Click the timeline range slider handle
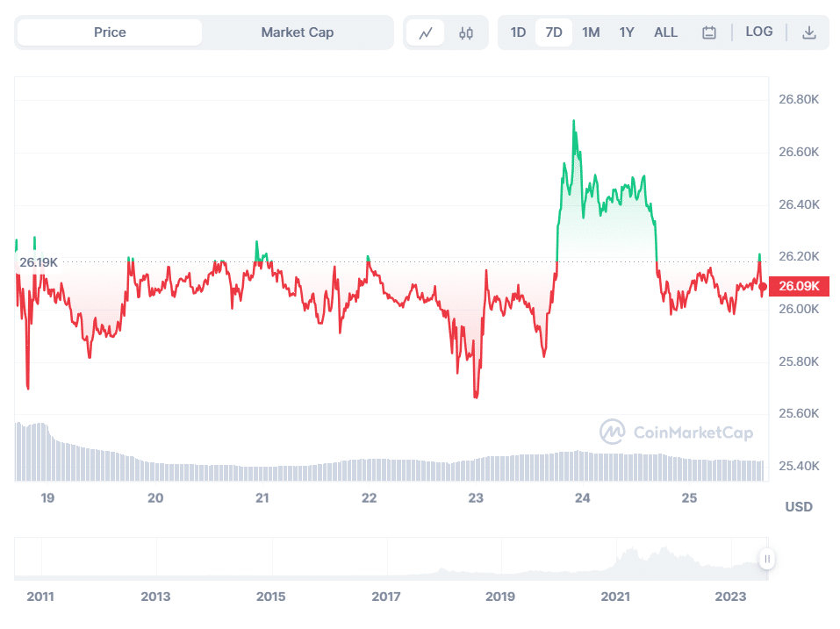Image resolution: width=840 pixels, height=629 pixels. pyautogui.click(x=767, y=560)
